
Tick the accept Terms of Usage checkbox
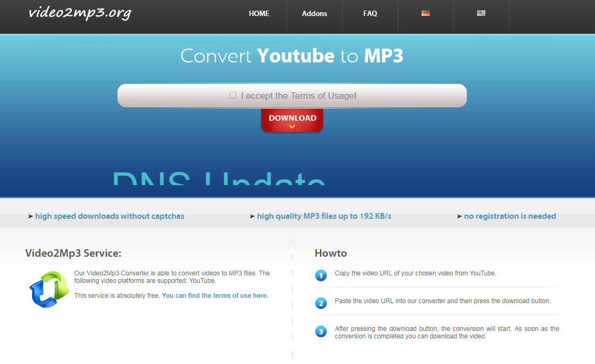pyautogui.click(x=233, y=96)
